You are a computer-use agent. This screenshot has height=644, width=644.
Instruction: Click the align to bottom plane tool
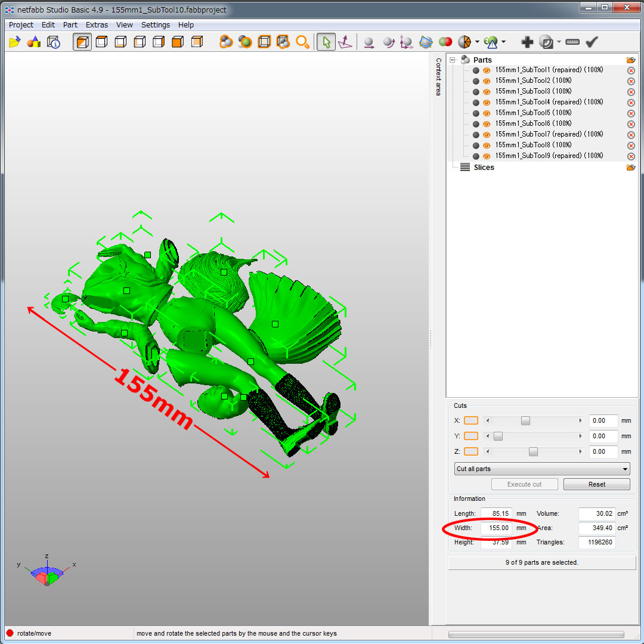pos(345,42)
